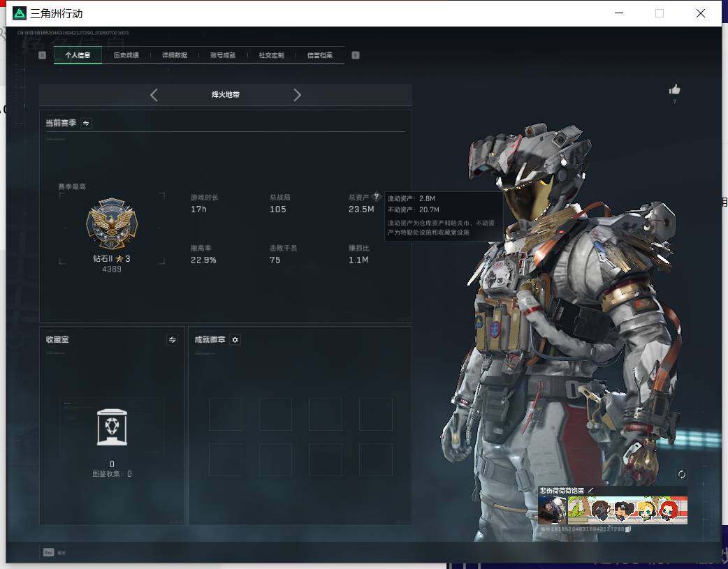The image size is (728, 569).
Task: Open 成就徽章 settings gear icon
Action: [235, 340]
